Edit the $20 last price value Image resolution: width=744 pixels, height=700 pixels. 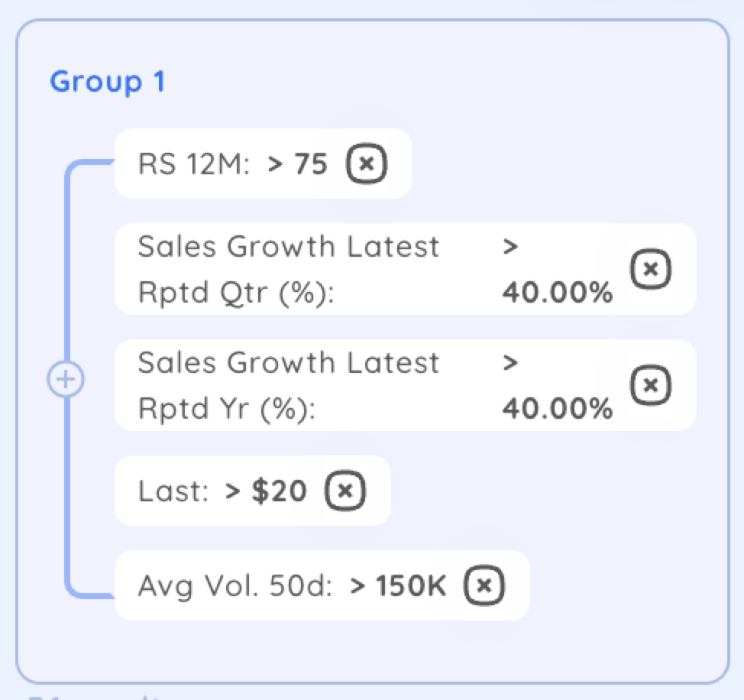pos(279,491)
